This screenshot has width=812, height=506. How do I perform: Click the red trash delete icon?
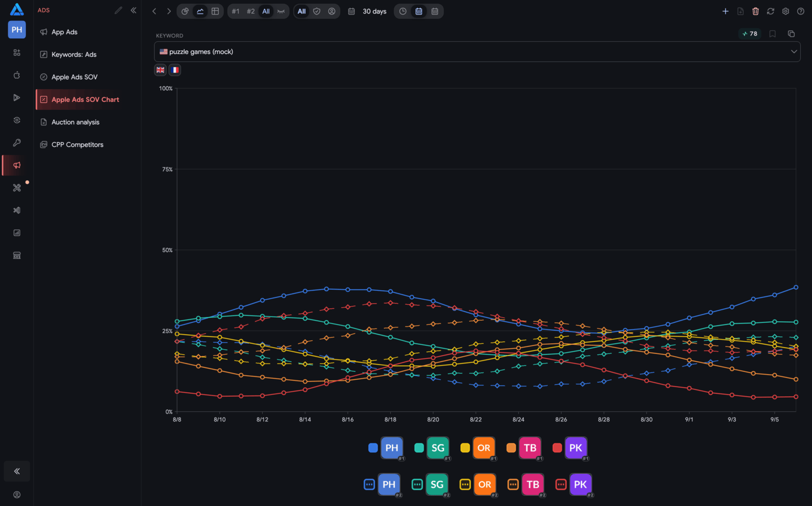point(756,11)
